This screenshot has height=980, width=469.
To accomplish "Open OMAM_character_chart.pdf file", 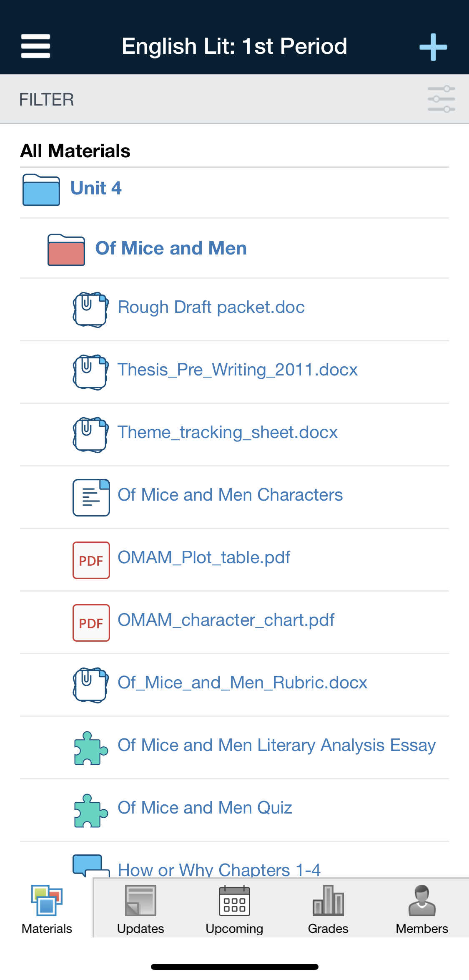I will tap(226, 620).
